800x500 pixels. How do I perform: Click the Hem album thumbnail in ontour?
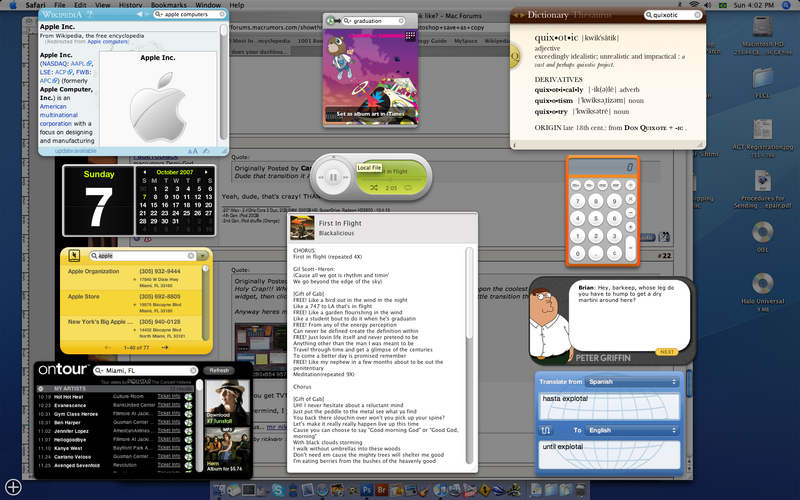point(228,449)
